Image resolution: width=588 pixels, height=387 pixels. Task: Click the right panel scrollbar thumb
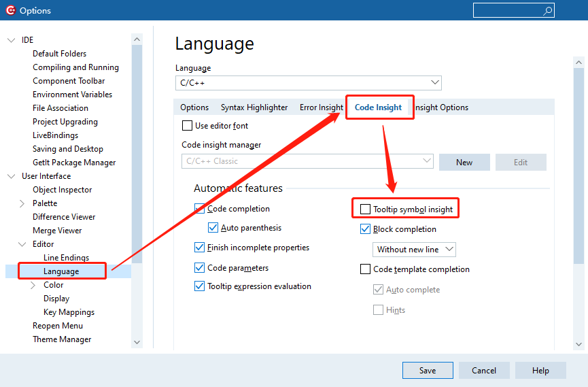[578, 166]
